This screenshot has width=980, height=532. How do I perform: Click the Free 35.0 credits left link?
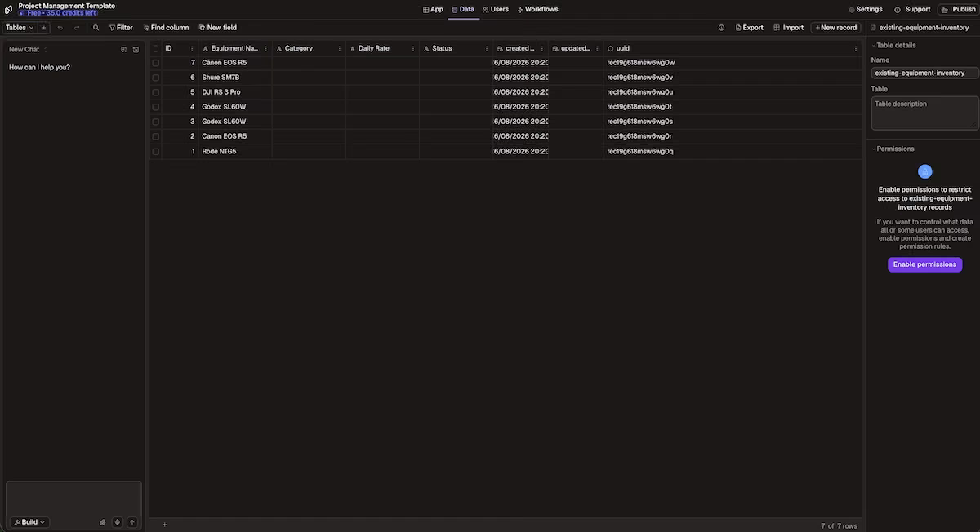click(57, 13)
